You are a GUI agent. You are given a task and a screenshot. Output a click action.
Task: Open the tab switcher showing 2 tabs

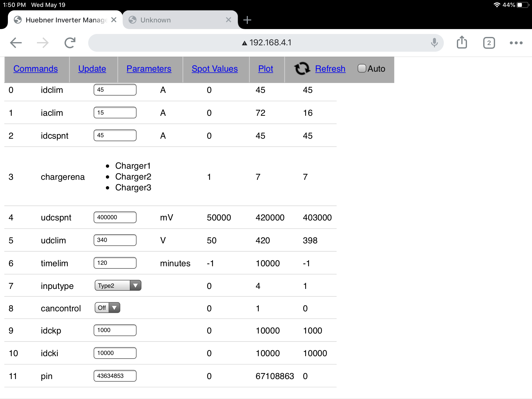click(489, 43)
